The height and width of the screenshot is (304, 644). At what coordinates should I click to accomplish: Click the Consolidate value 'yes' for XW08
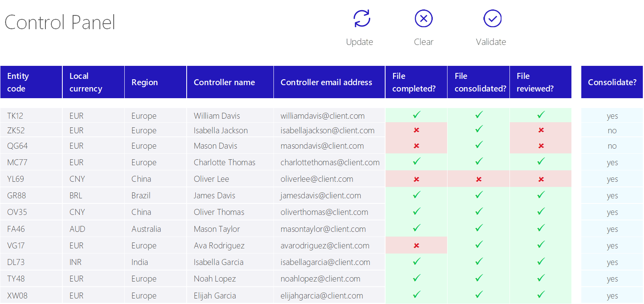pos(612,296)
